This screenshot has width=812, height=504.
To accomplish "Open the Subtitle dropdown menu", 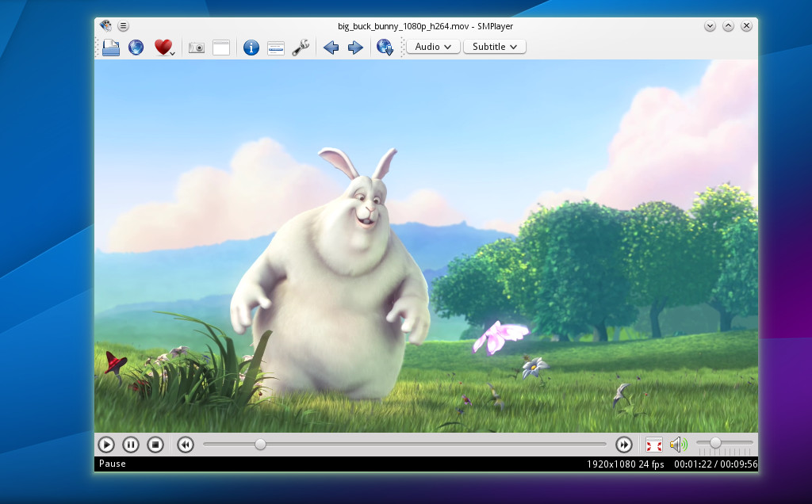I will click(x=495, y=47).
